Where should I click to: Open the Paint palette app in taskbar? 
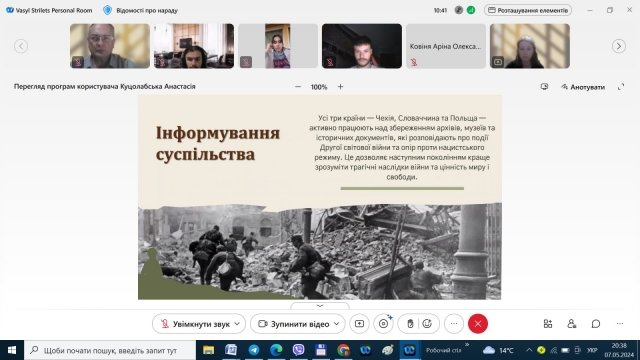pos(388,350)
